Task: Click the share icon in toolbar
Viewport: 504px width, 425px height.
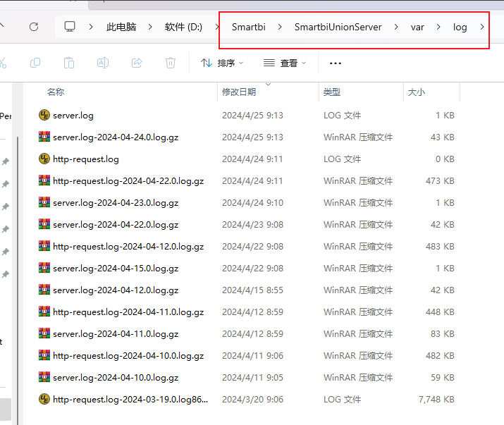Action: [x=137, y=63]
